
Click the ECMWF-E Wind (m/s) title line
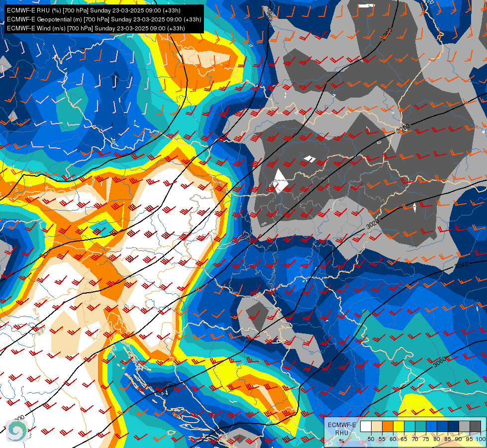96,28
